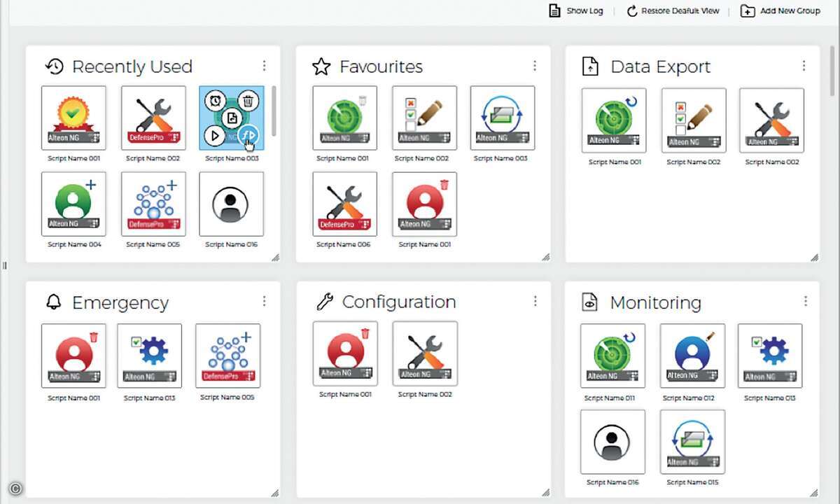Open the radar Script Name 001 in Favourites
This screenshot has width=840, height=504.
tap(345, 118)
